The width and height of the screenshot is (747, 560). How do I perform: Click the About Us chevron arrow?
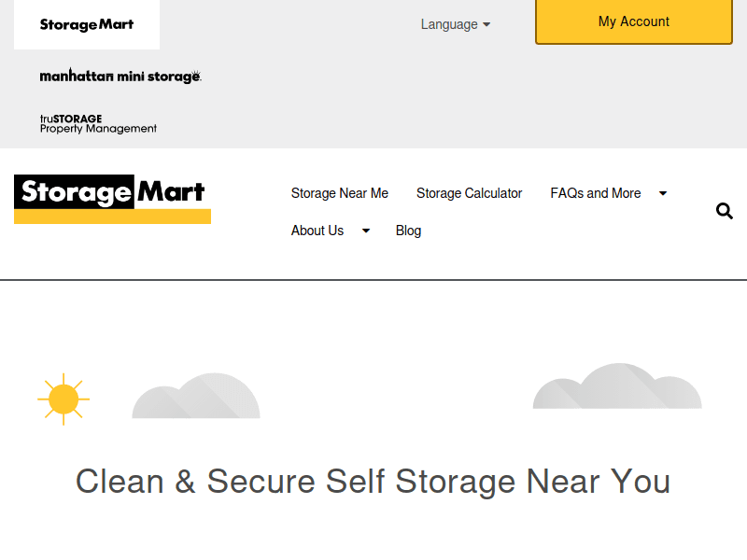tap(365, 231)
